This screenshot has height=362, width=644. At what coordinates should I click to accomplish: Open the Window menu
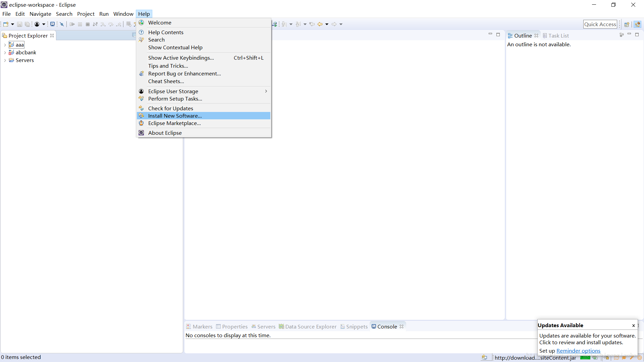(x=123, y=14)
